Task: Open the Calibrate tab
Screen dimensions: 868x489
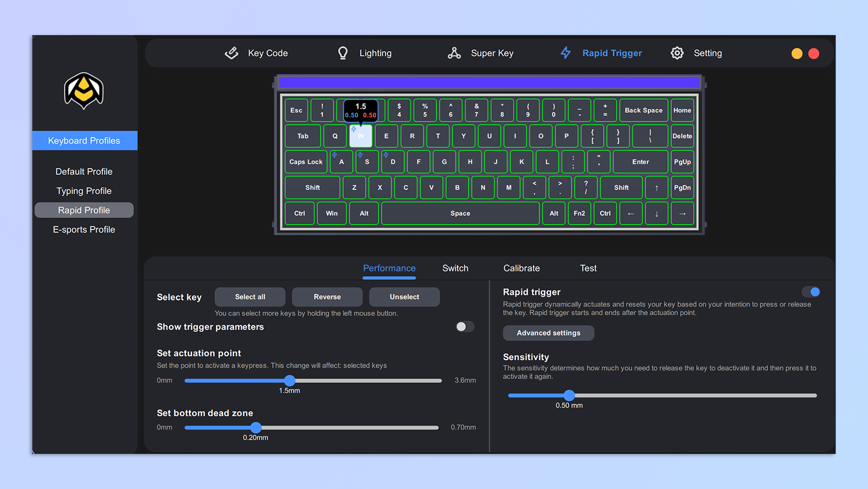Action: click(521, 268)
